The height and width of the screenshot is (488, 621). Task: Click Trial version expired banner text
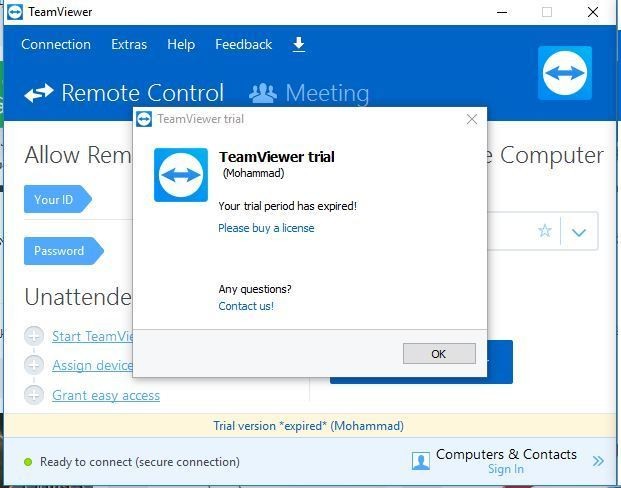(309, 426)
